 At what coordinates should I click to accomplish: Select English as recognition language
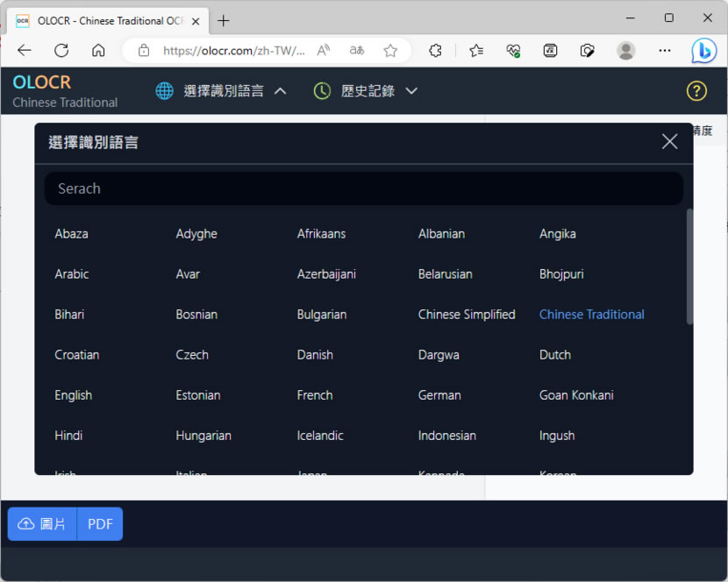[x=74, y=395]
